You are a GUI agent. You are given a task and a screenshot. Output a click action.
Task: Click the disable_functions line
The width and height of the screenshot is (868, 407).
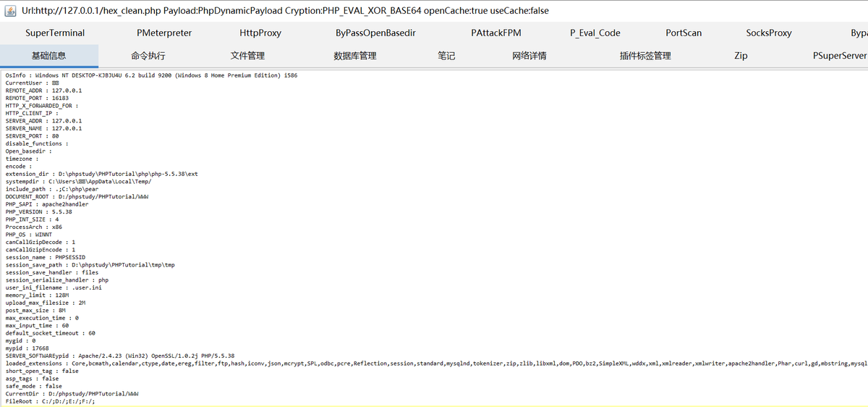pos(37,143)
